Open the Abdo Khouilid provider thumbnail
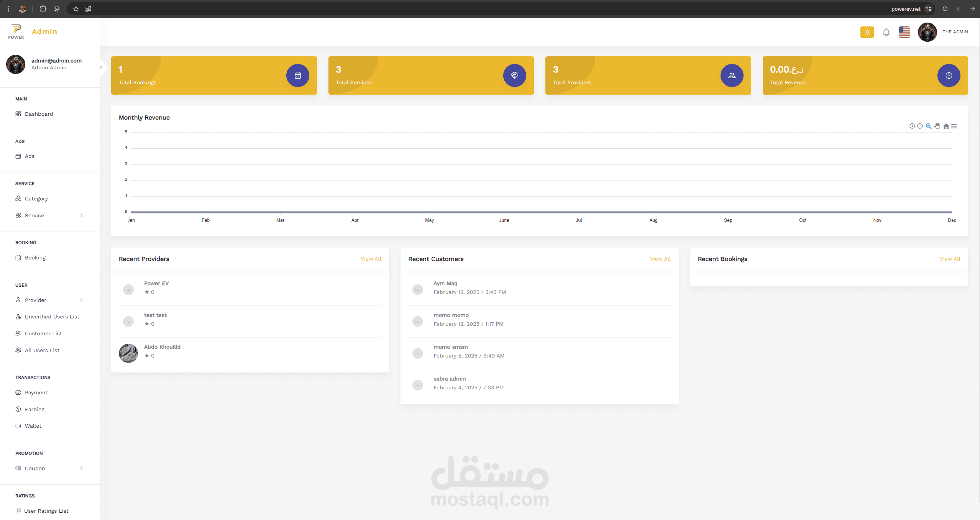The width and height of the screenshot is (980, 520). [x=128, y=353]
